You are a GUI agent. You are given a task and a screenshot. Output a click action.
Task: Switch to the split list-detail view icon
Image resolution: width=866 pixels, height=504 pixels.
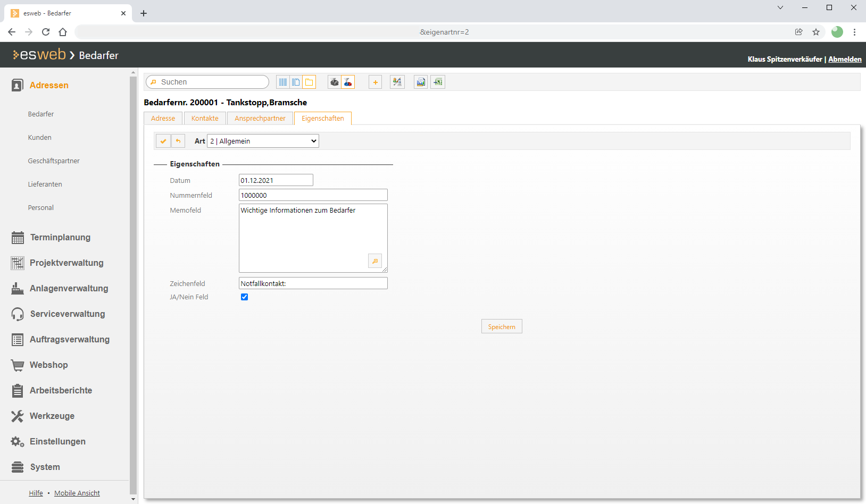click(x=296, y=82)
